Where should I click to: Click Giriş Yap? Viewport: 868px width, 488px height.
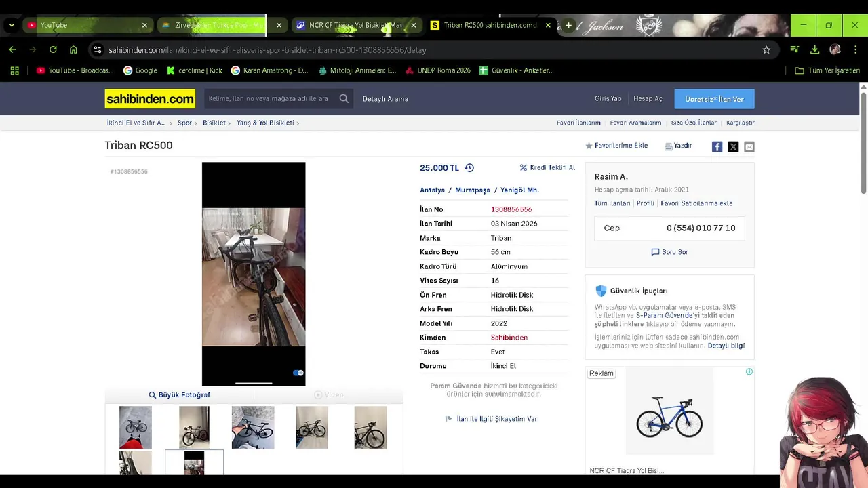coord(608,99)
